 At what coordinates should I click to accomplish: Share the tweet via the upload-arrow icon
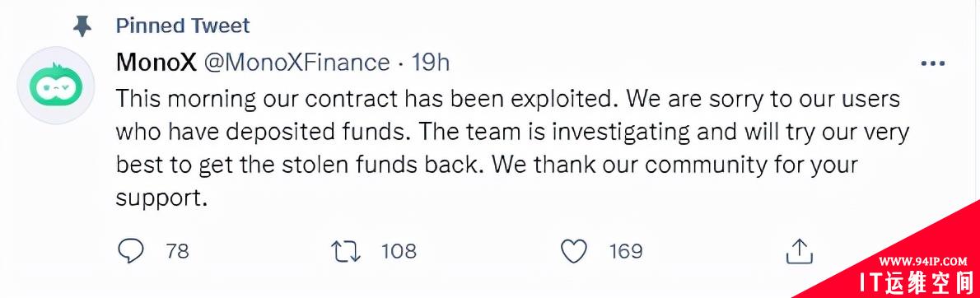799,251
